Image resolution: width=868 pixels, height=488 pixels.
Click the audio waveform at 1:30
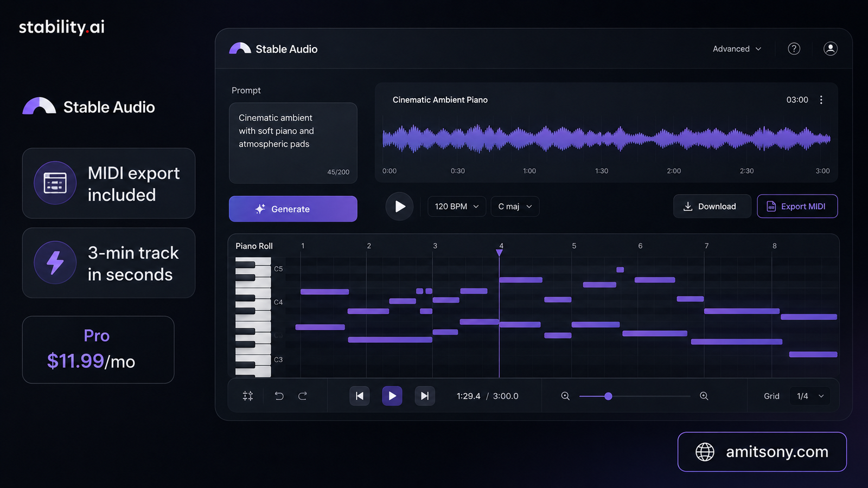602,139
